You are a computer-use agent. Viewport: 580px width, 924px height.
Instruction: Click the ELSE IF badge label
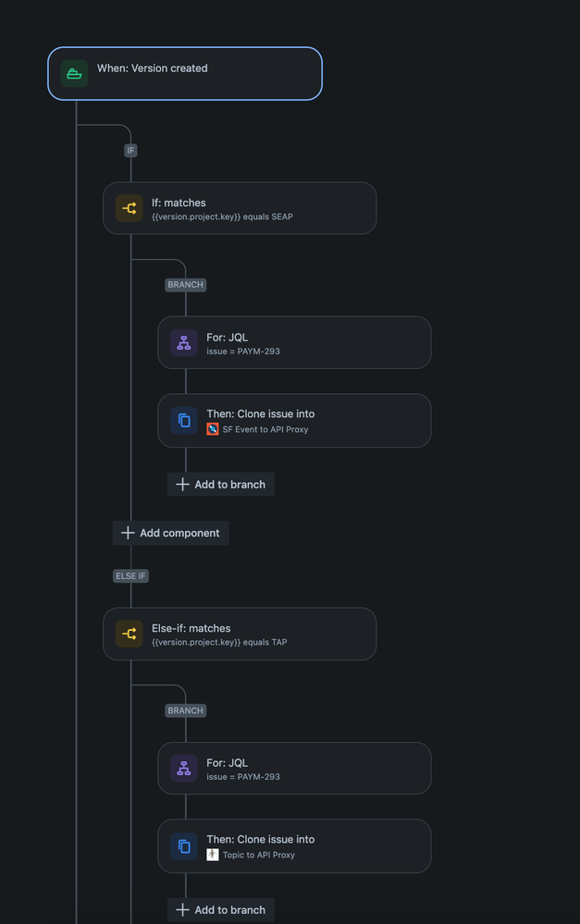tap(130, 575)
